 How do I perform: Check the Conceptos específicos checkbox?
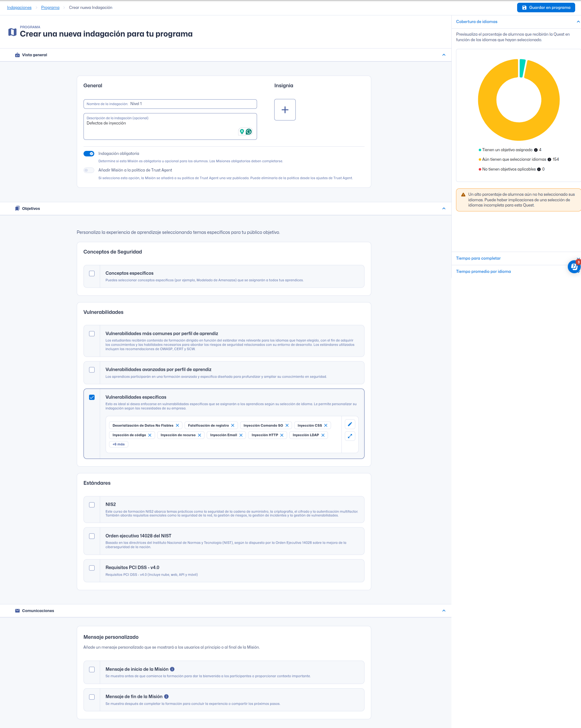click(x=92, y=273)
